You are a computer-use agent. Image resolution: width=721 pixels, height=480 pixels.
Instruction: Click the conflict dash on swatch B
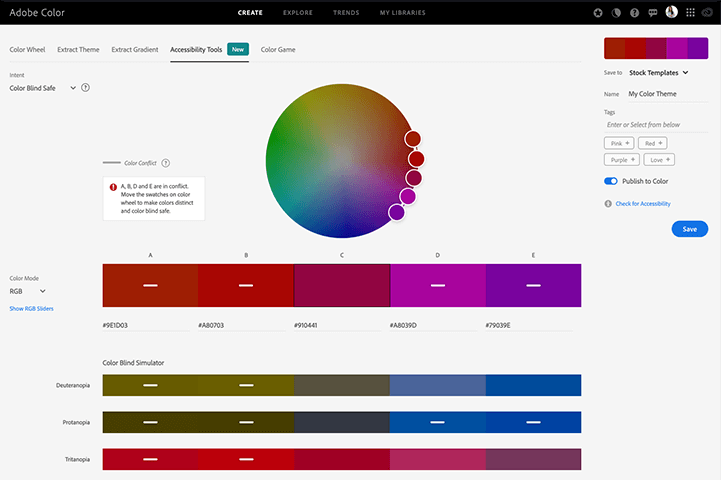246,286
